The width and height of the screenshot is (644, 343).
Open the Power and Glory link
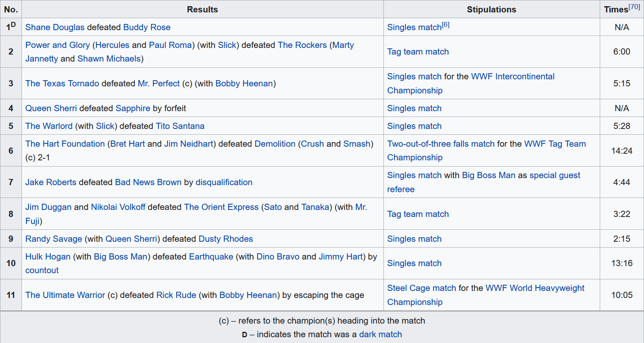(57, 45)
